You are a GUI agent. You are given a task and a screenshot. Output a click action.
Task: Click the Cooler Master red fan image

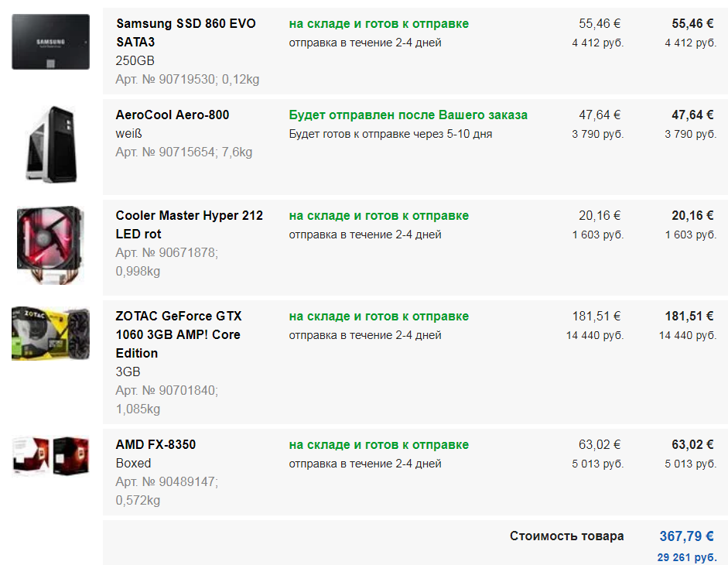[x=50, y=245]
